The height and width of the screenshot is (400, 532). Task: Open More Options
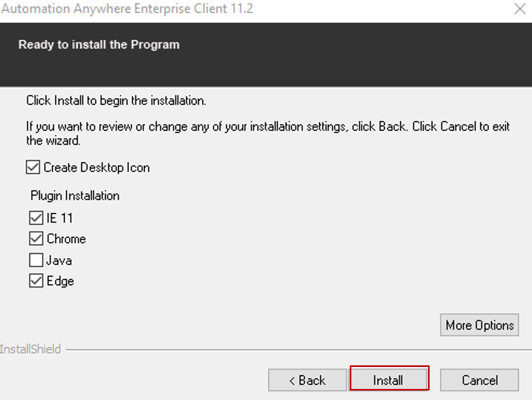point(479,325)
